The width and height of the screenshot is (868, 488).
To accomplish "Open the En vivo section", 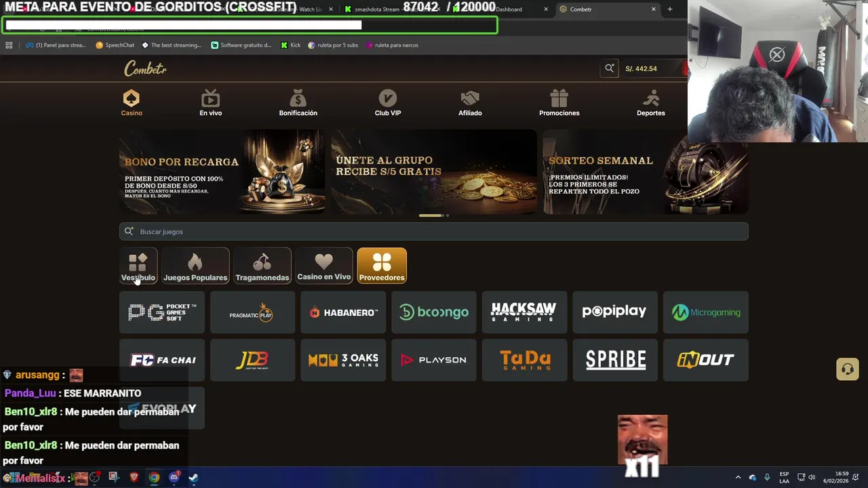I will point(210,103).
